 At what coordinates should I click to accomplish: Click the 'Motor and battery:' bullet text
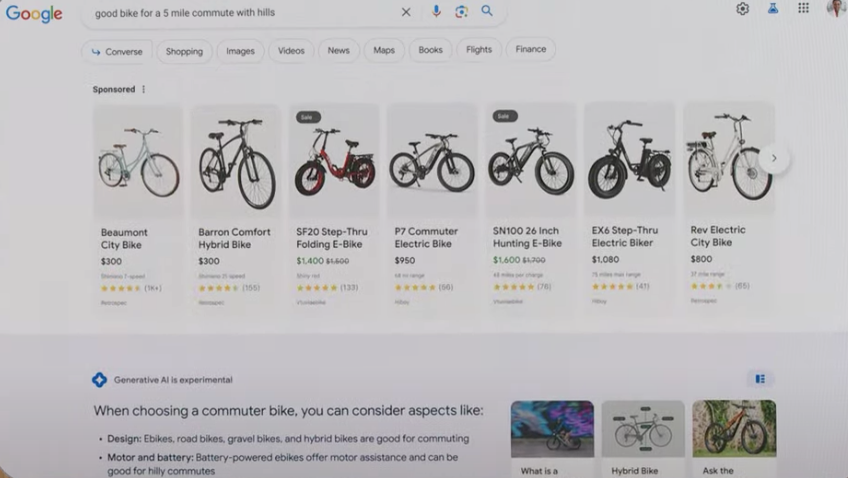tap(282, 464)
